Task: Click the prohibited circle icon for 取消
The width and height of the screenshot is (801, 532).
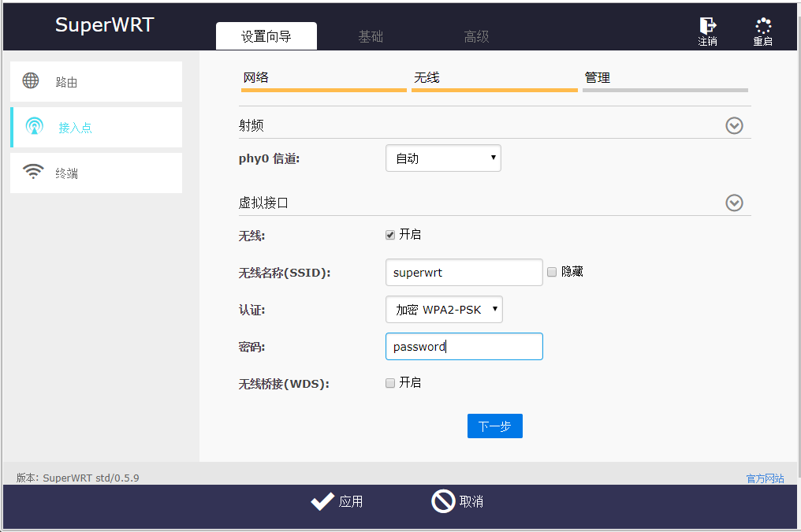Action: [x=443, y=500]
